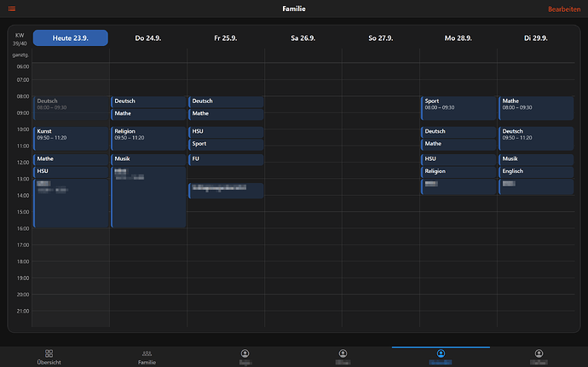Select the So 27.9. day header

[381, 37]
